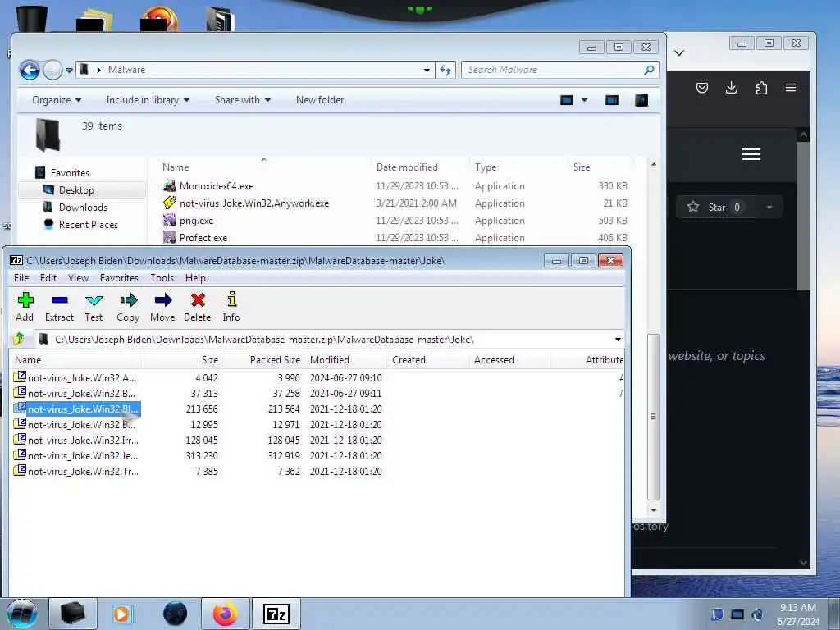Switch to Firefox in the taskbar
Viewport: 840px width, 630px height.
225,614
